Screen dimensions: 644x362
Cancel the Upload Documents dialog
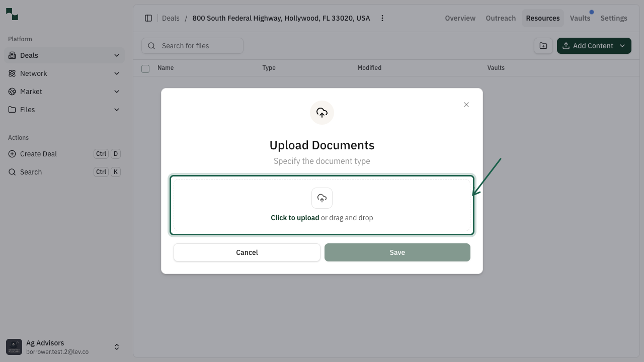click(x=247, y=252)
